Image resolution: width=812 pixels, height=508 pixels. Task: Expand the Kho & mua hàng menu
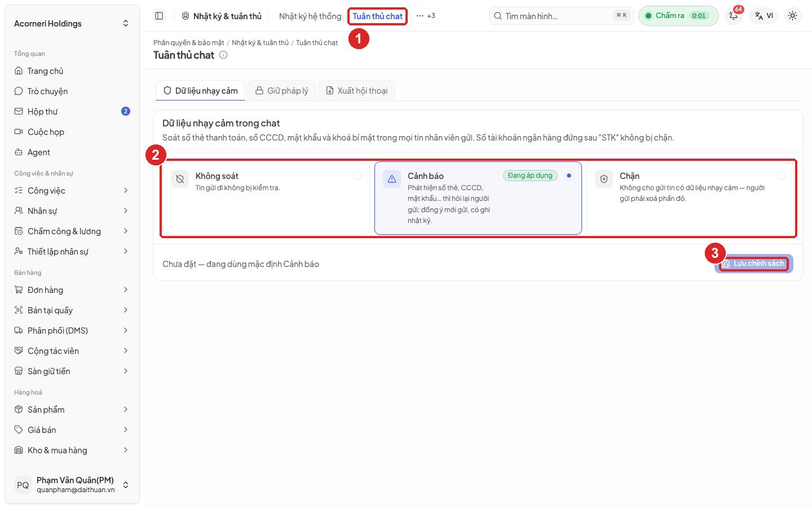(x=72, y=450)
